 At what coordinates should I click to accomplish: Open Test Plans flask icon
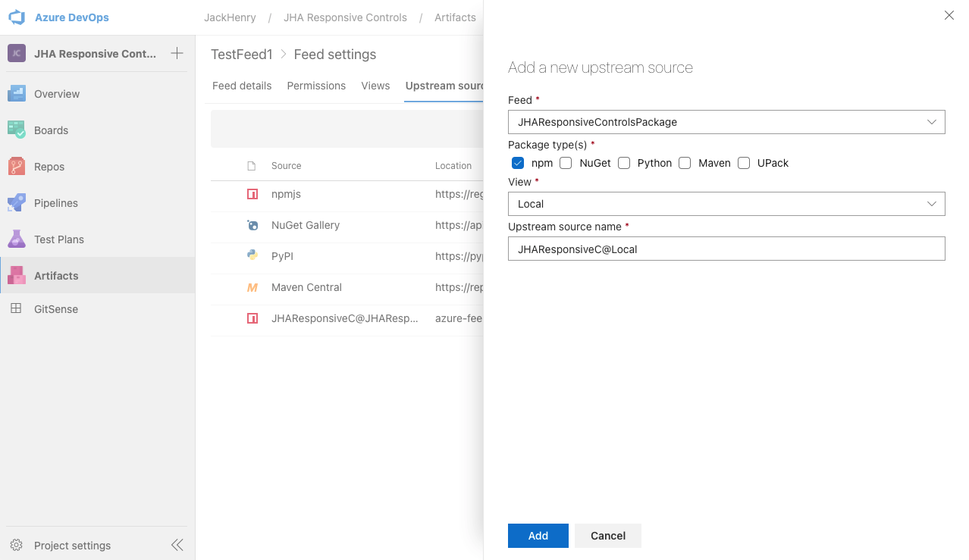point(17,239)
